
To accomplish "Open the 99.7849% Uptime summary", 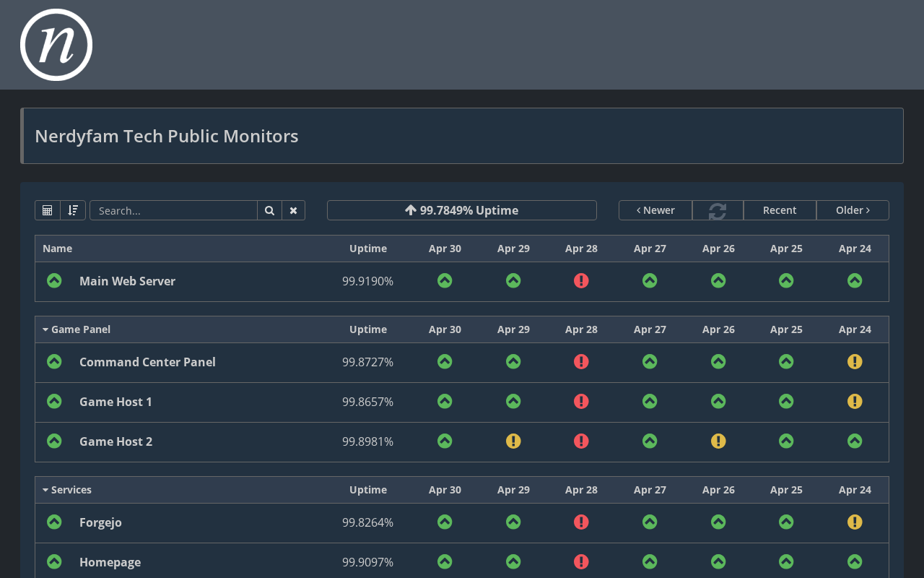I will pos(461,210).
